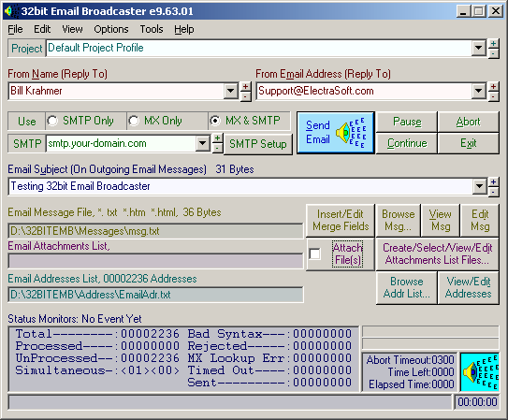The image size is (508, 420).
Task: Click into the Email Subject text field
Action: click(x=240, y=186)
